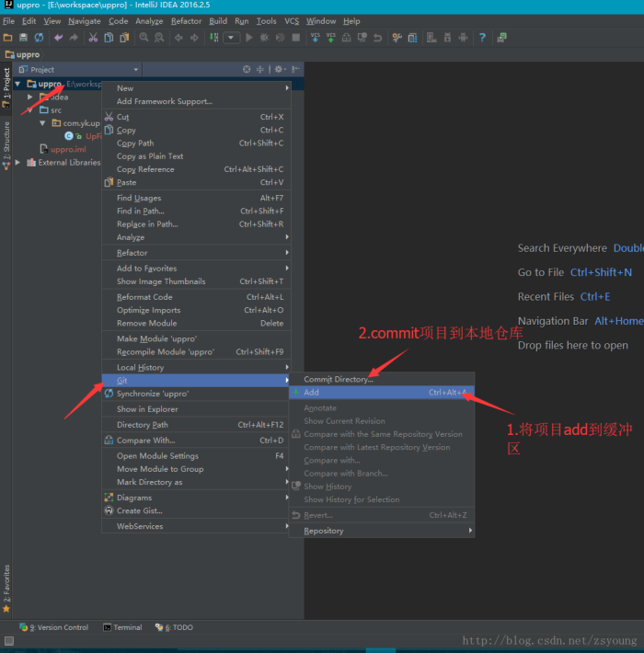Image resolution: width=644 pixels, height=653 pixels.
Task: Select the uppro.iml file
Action: coord(67,149)
